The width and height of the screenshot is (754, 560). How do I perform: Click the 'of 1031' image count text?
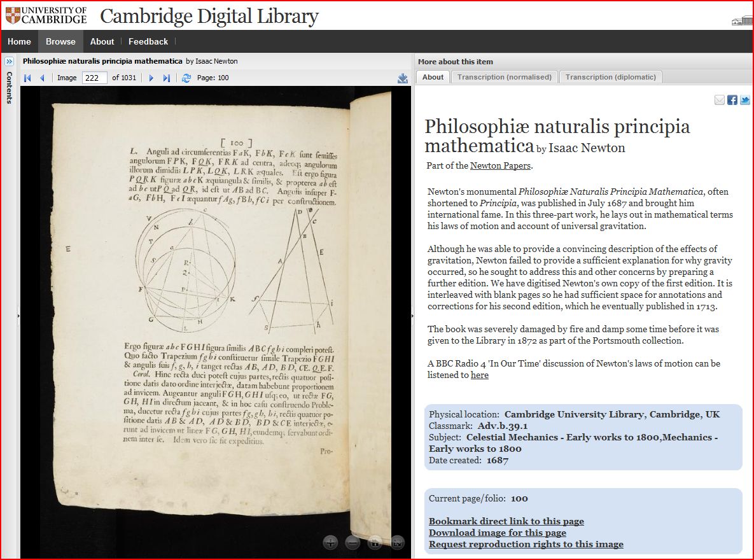pyautogui.click(x=124, y=78)
